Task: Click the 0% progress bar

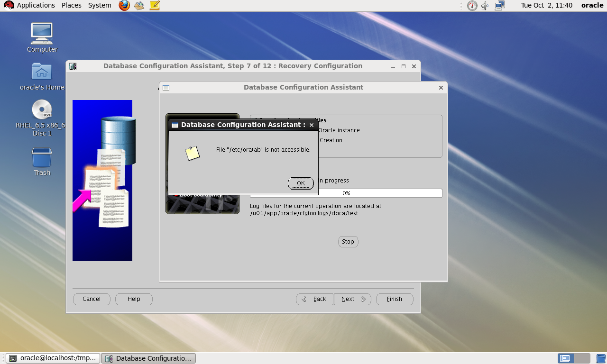Action: coord(346,193)
